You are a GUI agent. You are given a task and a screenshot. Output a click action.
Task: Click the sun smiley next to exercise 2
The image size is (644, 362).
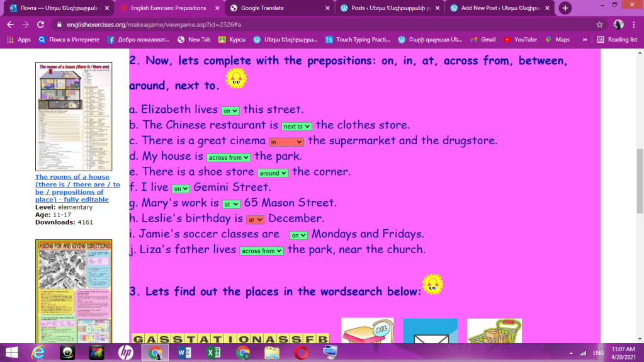coord(236,79)
